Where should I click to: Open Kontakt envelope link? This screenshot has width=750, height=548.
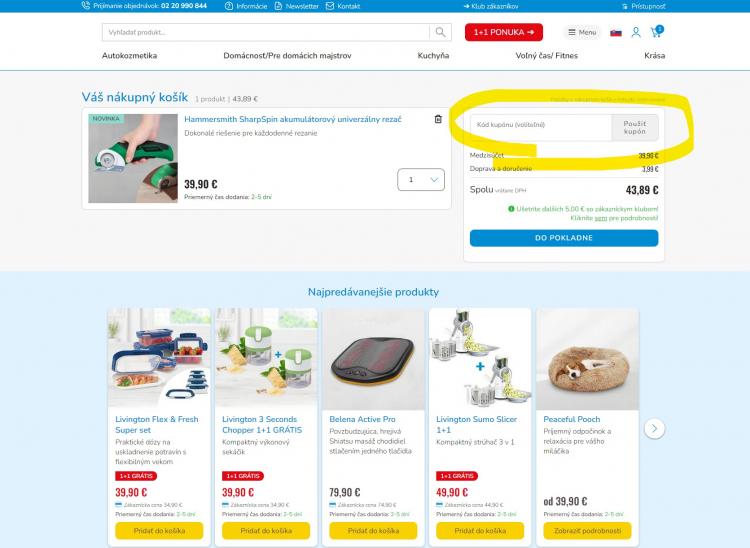click(x=343, y=6)
